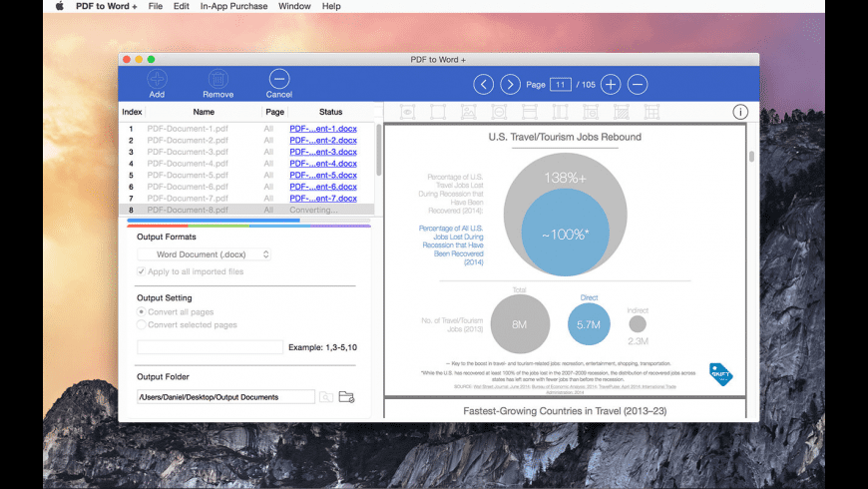Screen dimensions: 868x489
Task: Open the PDF-...ent-3.docx link
Action: coord(323,152)
